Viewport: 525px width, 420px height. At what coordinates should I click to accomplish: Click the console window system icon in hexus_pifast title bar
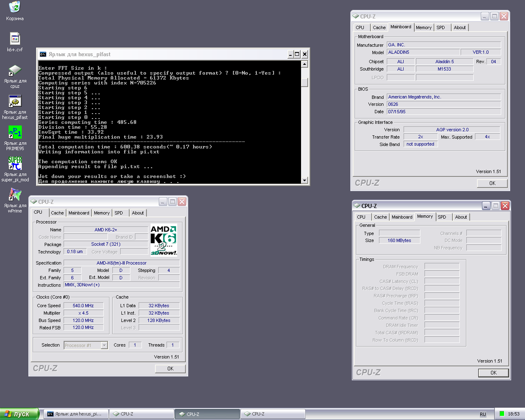tap(43, 54)
